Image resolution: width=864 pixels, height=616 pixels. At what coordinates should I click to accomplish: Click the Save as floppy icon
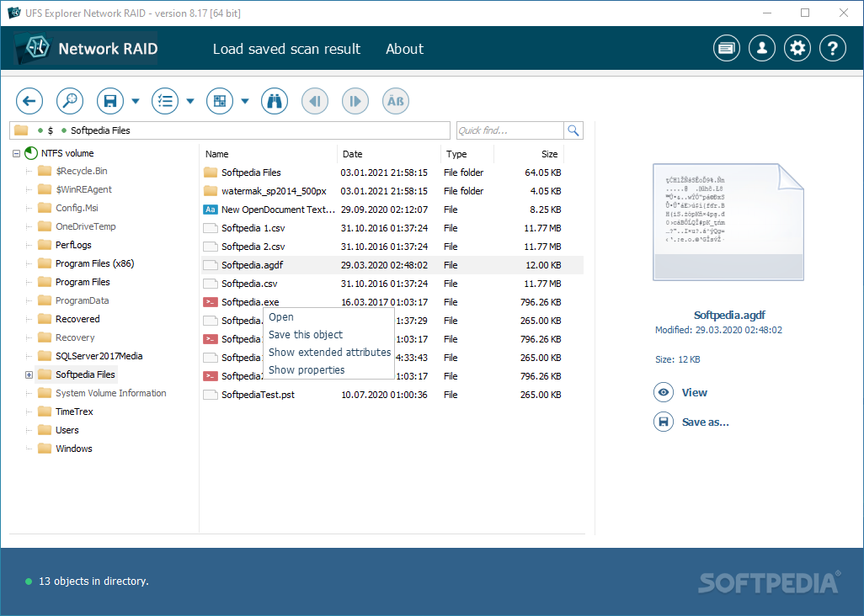664,422
